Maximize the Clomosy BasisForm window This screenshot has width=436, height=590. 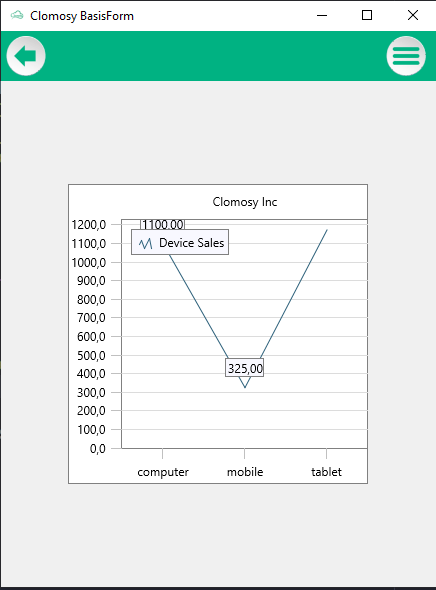click(x=367, y=15)
